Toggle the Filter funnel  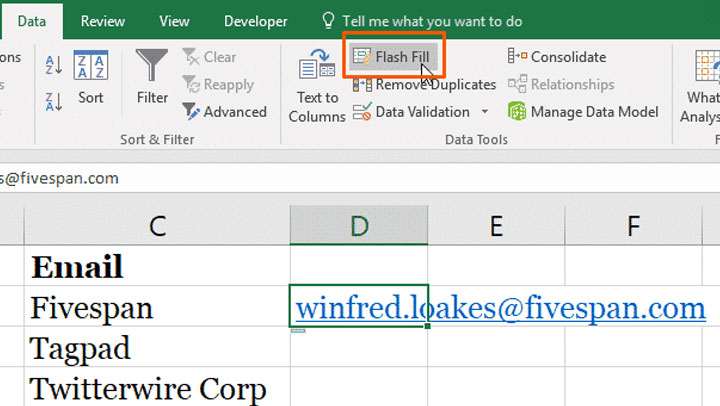point(152,78)
